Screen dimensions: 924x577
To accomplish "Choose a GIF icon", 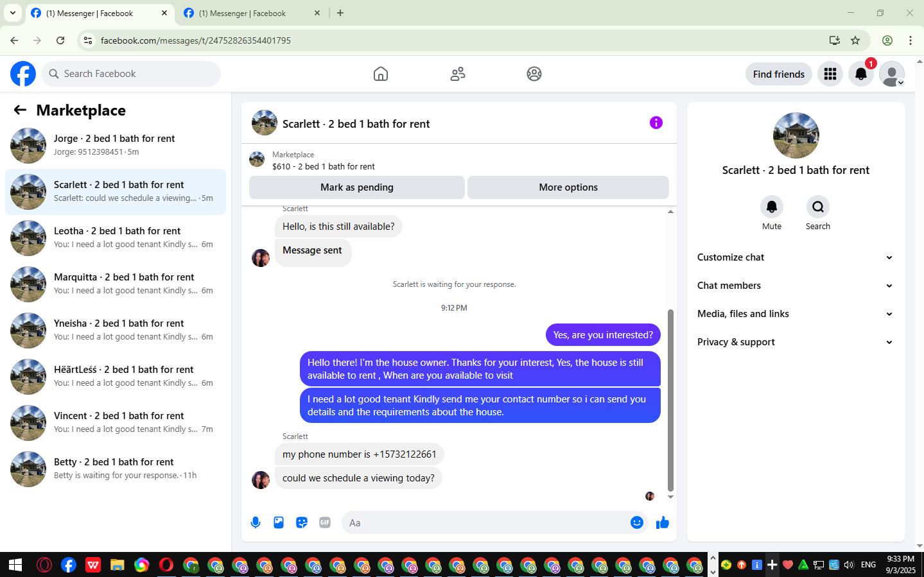I will click(325, 522).
